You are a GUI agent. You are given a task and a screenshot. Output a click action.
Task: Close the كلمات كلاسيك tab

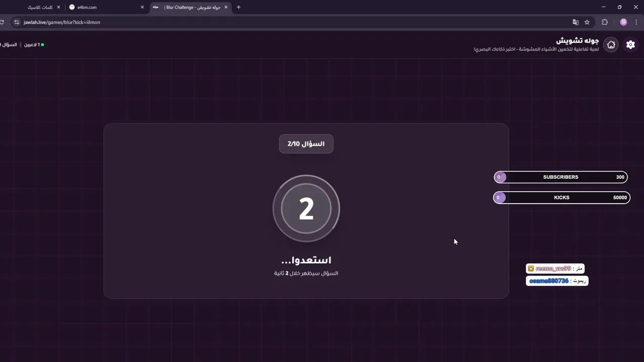point(58,7)
